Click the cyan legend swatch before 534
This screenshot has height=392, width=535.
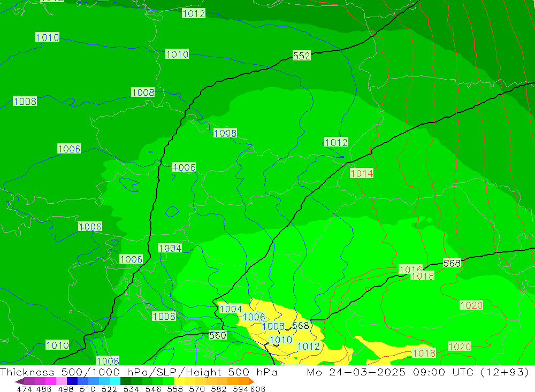(115, 381)
